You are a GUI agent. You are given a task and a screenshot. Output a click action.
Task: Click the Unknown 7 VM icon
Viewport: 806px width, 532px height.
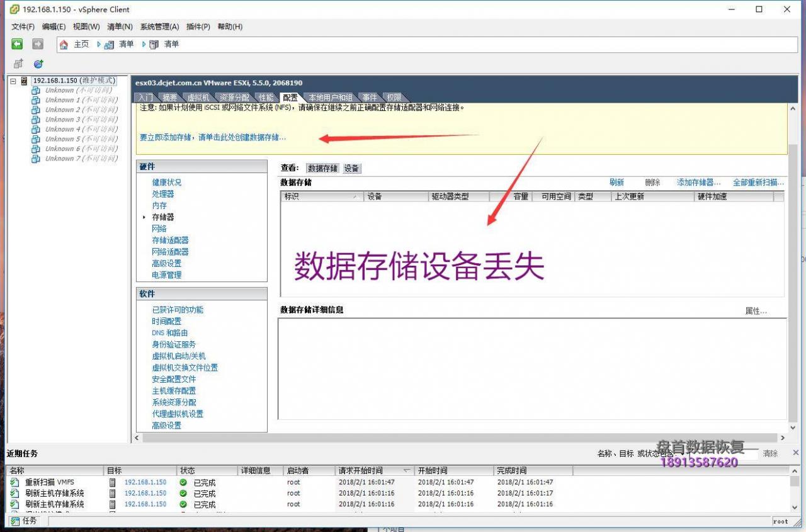[x=36, y=159]
